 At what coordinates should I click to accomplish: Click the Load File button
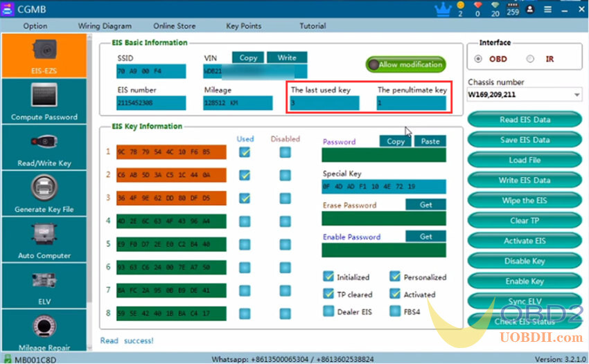[525, 161]
